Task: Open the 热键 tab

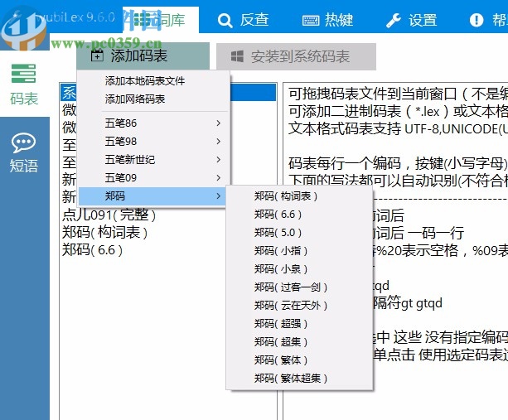Action: 327,20
